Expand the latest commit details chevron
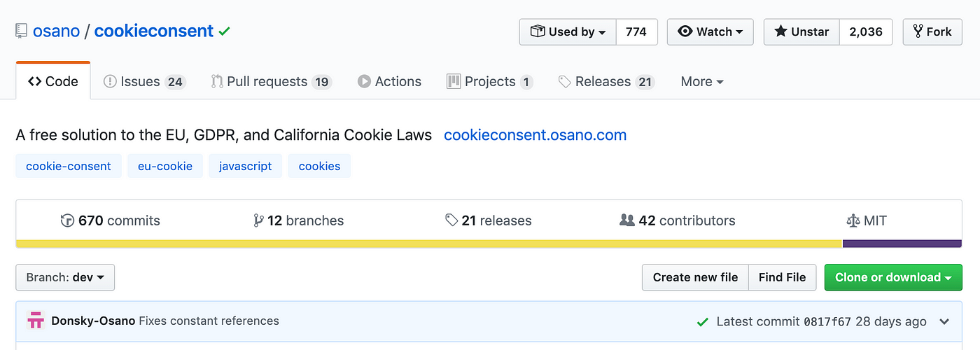This screenshot has width=980, height=350. click(944, 322)
